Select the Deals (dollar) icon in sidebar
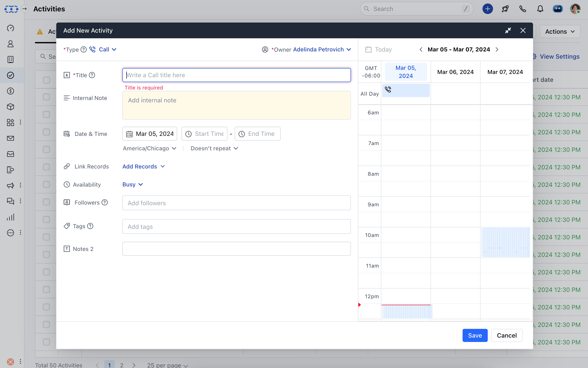Screen dimensions: 588x368 pyautogui.click(x=10, y=91)
